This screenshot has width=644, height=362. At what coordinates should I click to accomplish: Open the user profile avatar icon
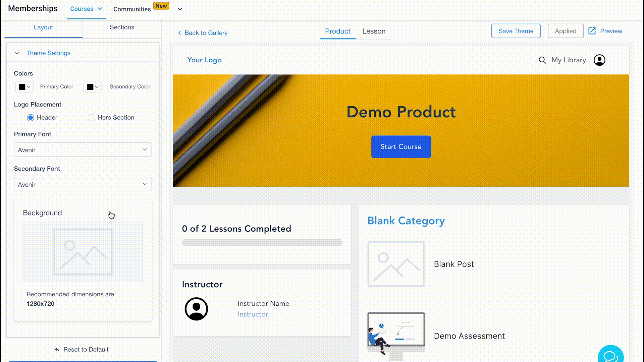(x=599, y=60)
